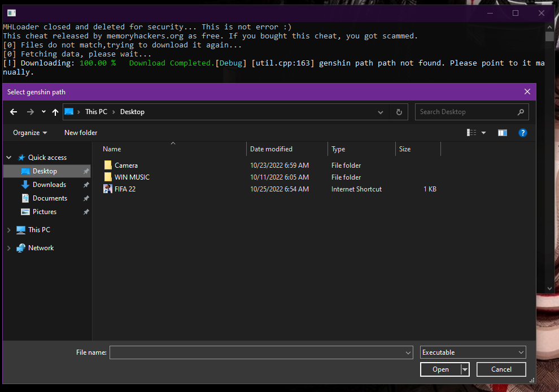The image size is (559, 392).
Task: Open the Organize menu
Action: coord(30,133)
